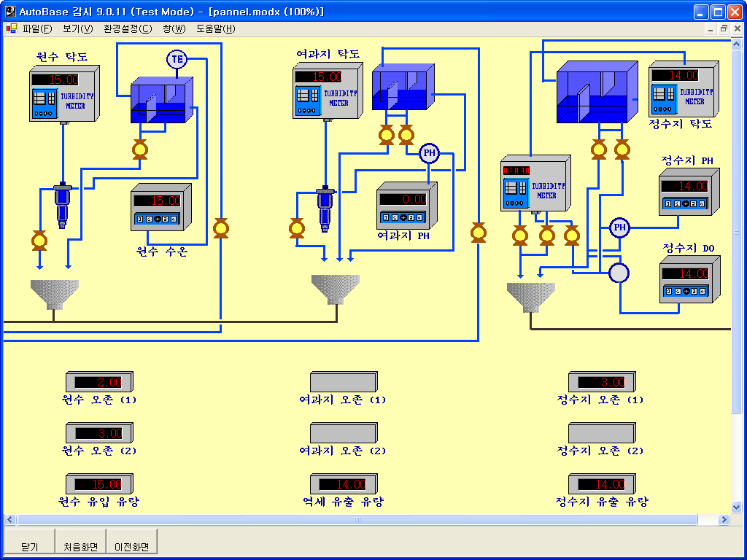This screenshot has height=560, width=747.
Task: Open the 도움말(H) menu
Action: pos(215,29)
